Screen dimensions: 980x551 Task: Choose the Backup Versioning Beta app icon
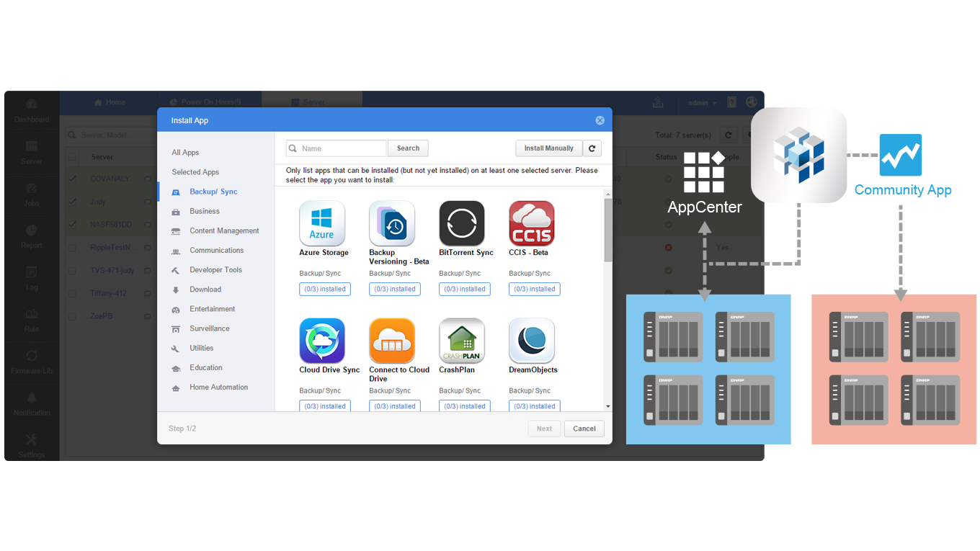[392, 224]
